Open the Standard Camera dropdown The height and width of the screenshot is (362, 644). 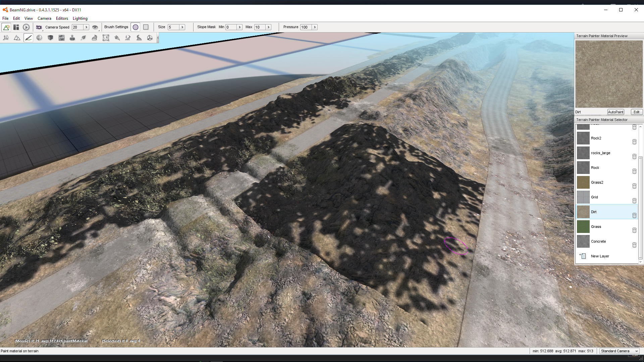(x=619, y=351)
